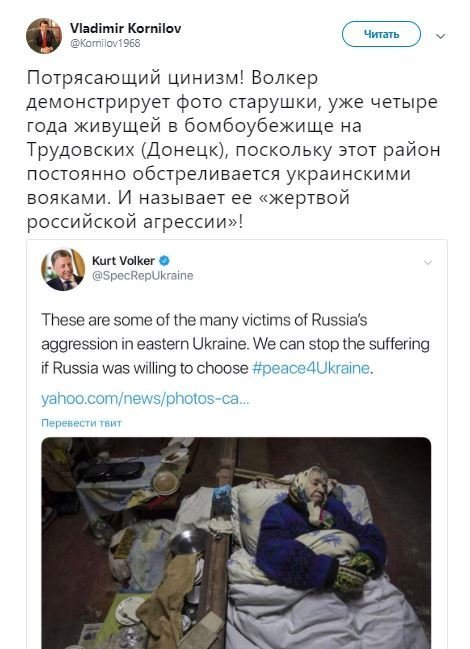Click the blue verified badge beside Kurt Volker
470x649 pixels.
coord(165,260)
